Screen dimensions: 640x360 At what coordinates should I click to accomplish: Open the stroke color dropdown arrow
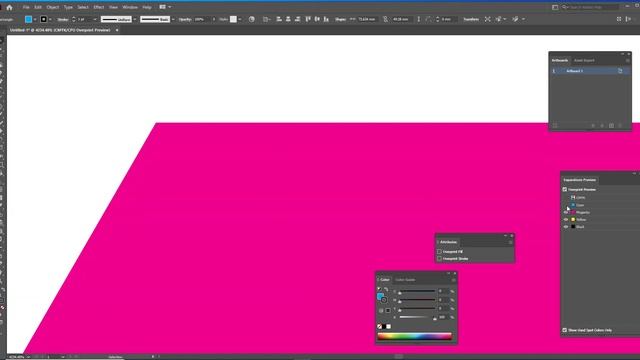pyautogui.click(x=51, y=19)
